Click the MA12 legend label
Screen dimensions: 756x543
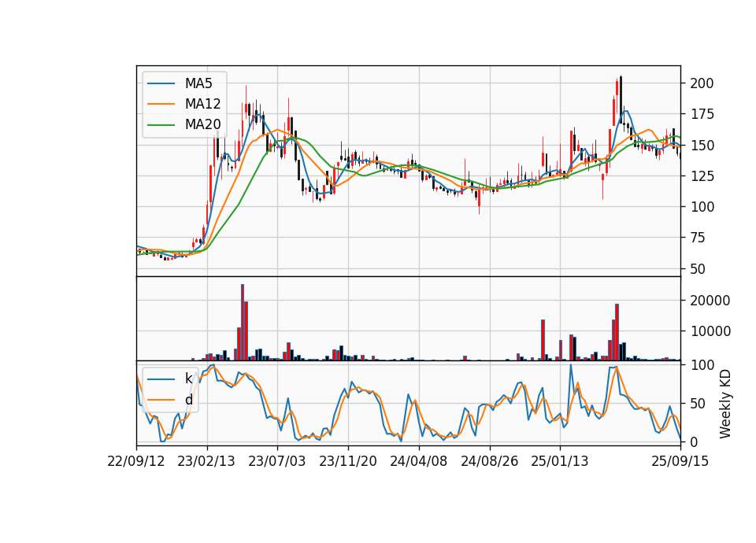pyautogui.click(x=202, y=104)
